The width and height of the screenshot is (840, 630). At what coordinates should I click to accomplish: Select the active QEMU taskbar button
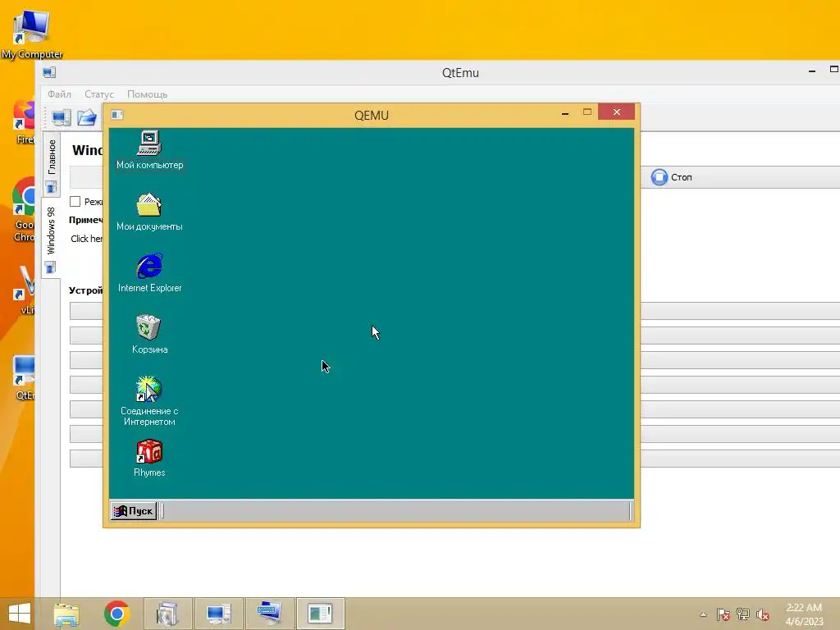(321, 614)
